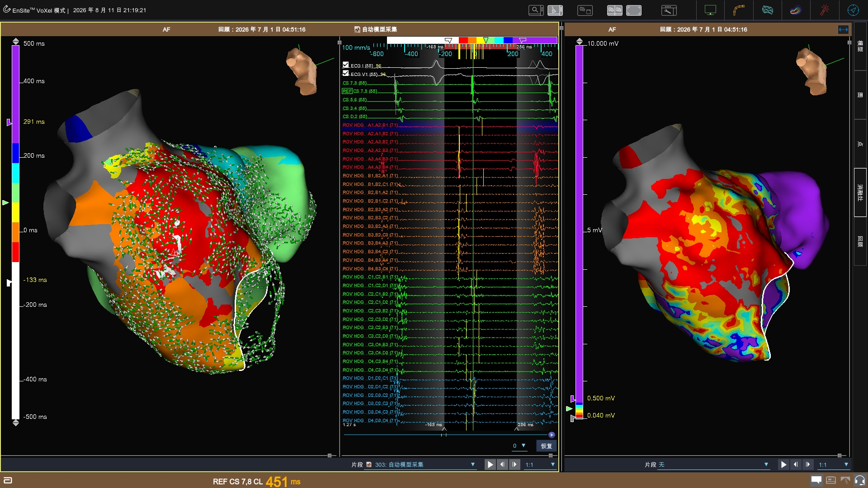Open the colored mapping icon
This screenshot has height=488, width=868.
coord(796,10)
